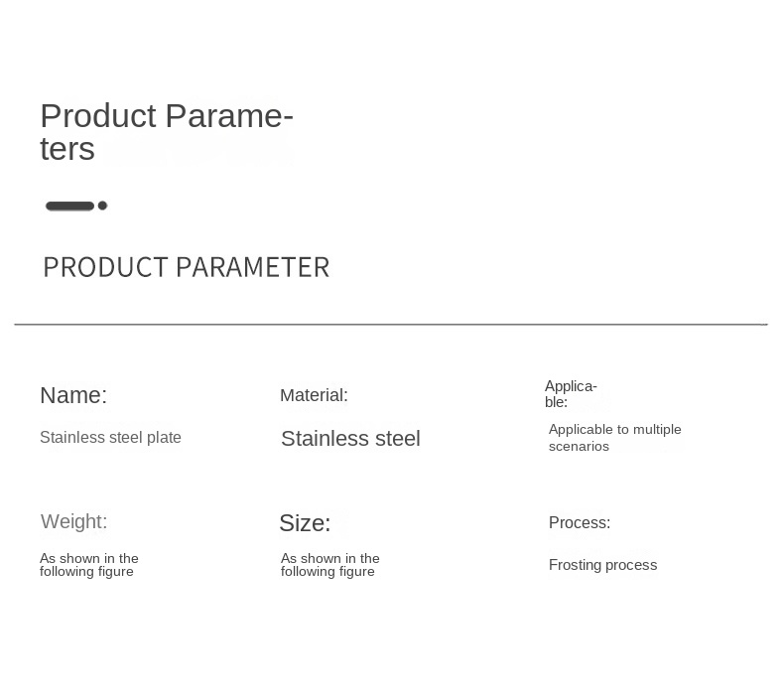The height and width of the screenshot is (698, 784).
Task: Click the Material: label
Action: (x=314, y=395)
